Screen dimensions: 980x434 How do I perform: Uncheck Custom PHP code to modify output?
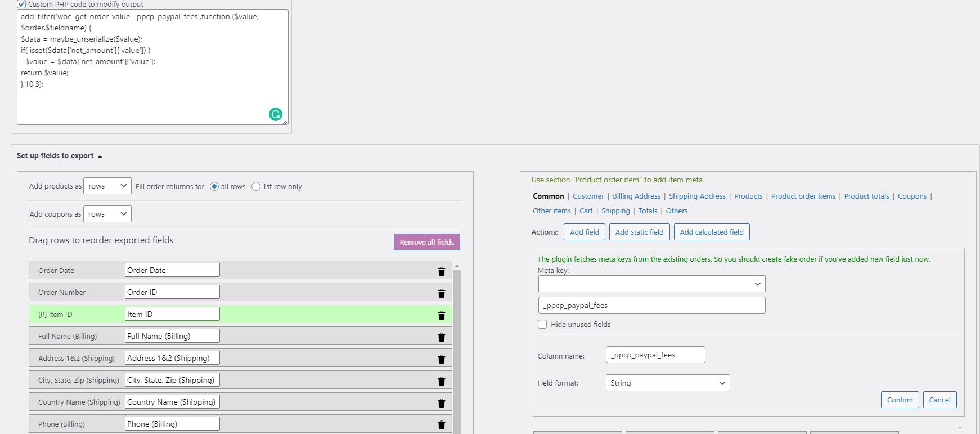tap(22, 4)
